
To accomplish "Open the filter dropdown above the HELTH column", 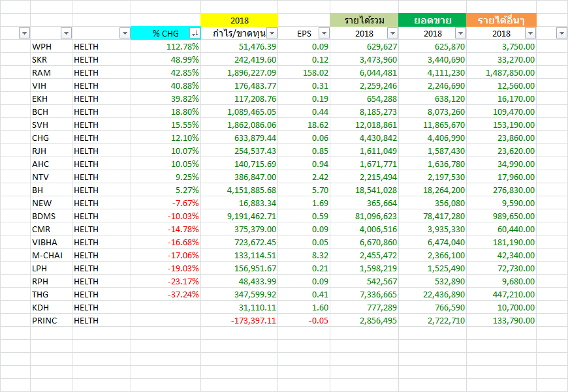I will 125,33.
